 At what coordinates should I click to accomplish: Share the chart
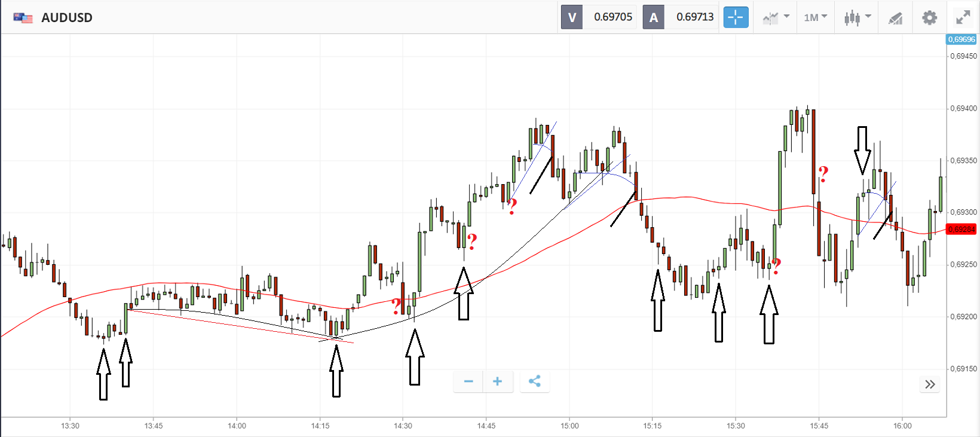[x=535, y=381]
